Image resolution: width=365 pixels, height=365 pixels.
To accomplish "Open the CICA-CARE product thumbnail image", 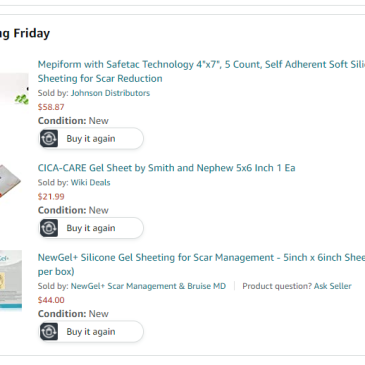I will coord(10,181).
